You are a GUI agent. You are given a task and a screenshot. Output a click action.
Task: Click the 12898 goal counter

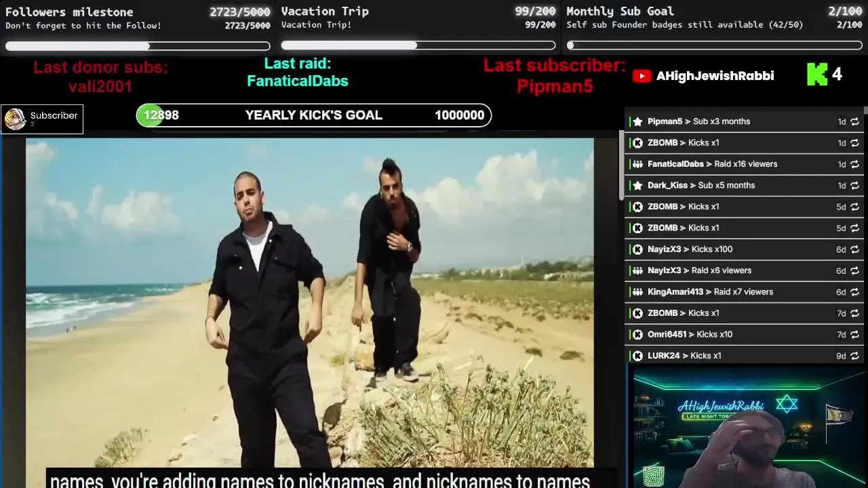[x=161, y=115]
